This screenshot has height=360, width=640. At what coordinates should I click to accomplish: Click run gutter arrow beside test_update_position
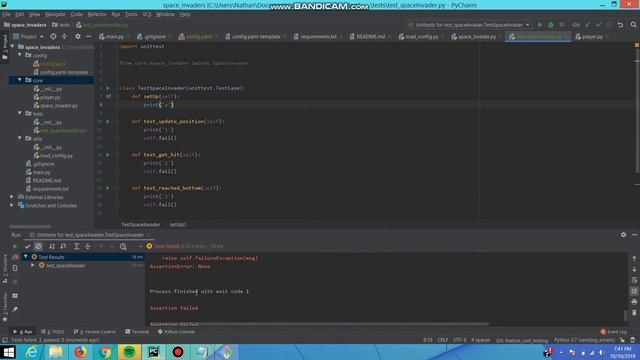coord(108,121)
